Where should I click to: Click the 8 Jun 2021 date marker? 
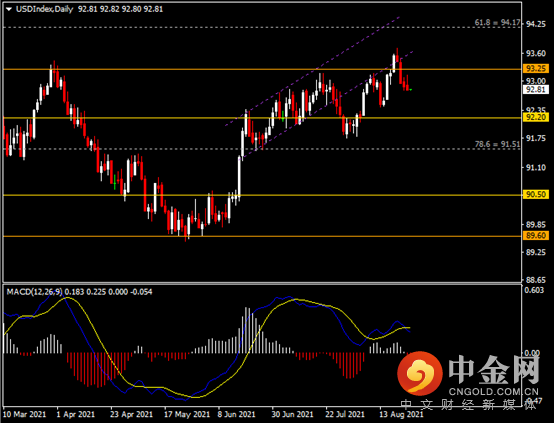point(236,414)
